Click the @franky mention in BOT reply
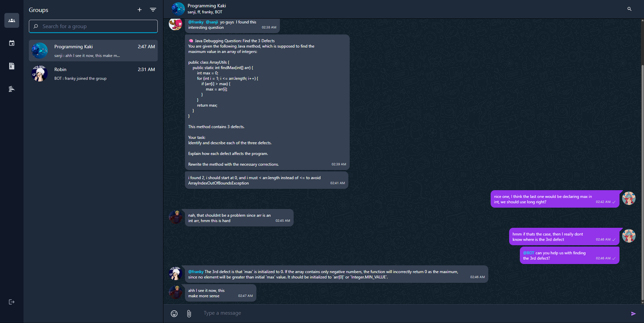 [196, 272]
